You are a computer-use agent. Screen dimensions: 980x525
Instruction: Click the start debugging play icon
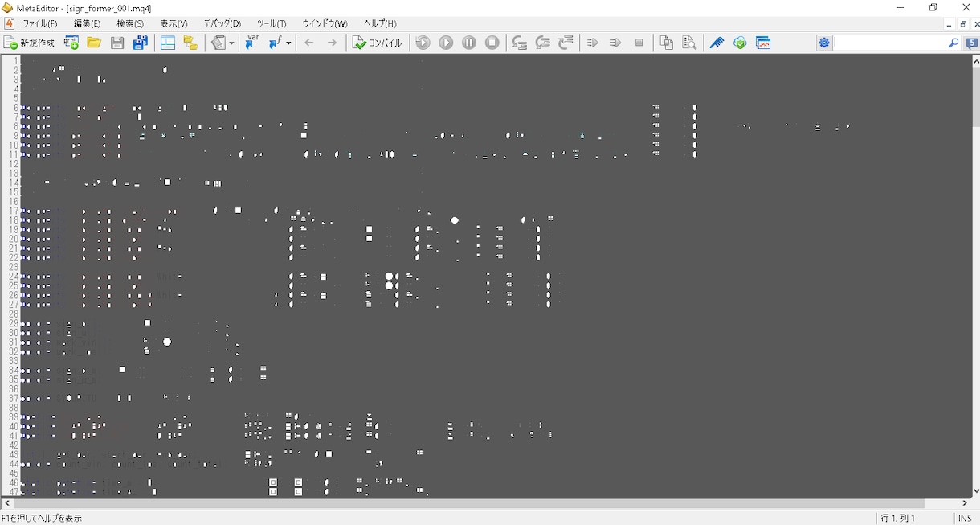446,43
